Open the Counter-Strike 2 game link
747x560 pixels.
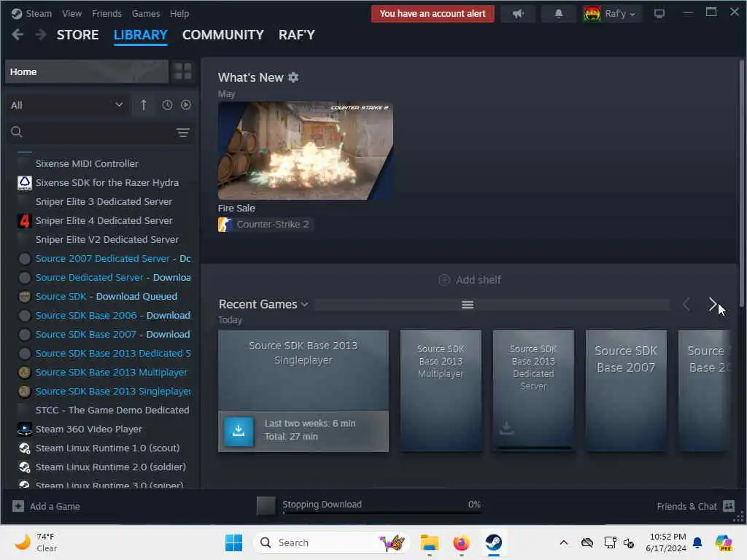tap(273, 225)
